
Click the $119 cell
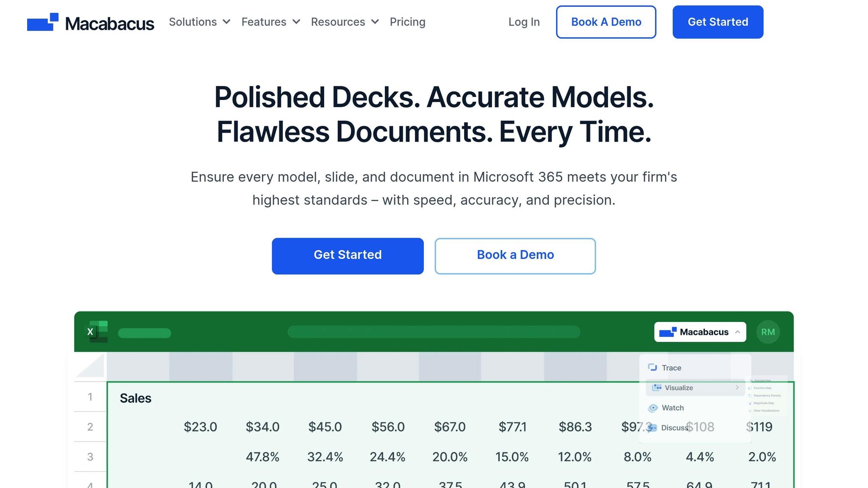point(759,427)
